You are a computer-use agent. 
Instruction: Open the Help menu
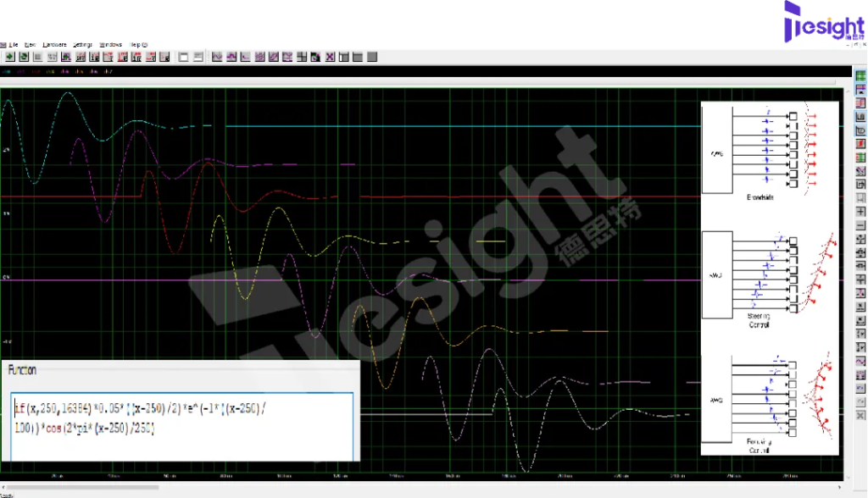pyautogui.click(x=138, y=45)
